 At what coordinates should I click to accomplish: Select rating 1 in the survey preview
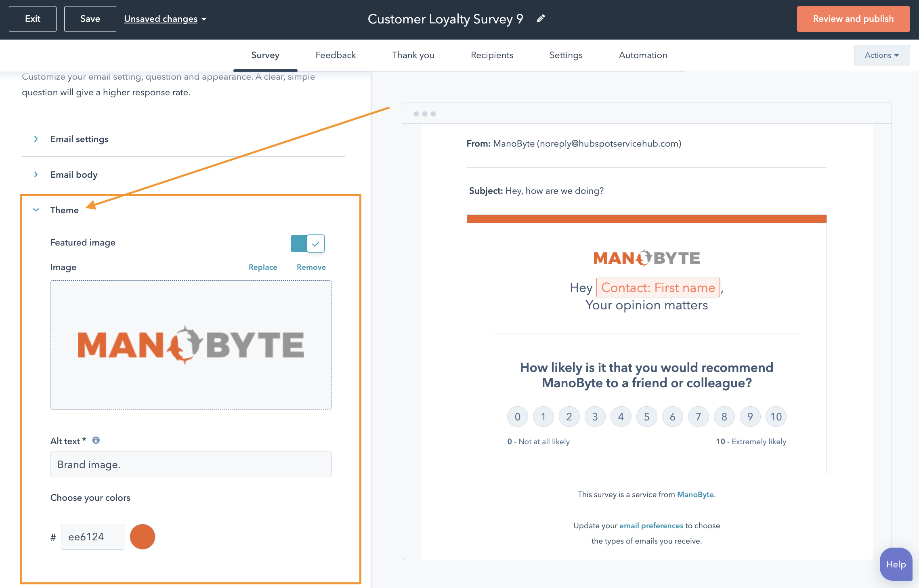[x=543, y=417]
